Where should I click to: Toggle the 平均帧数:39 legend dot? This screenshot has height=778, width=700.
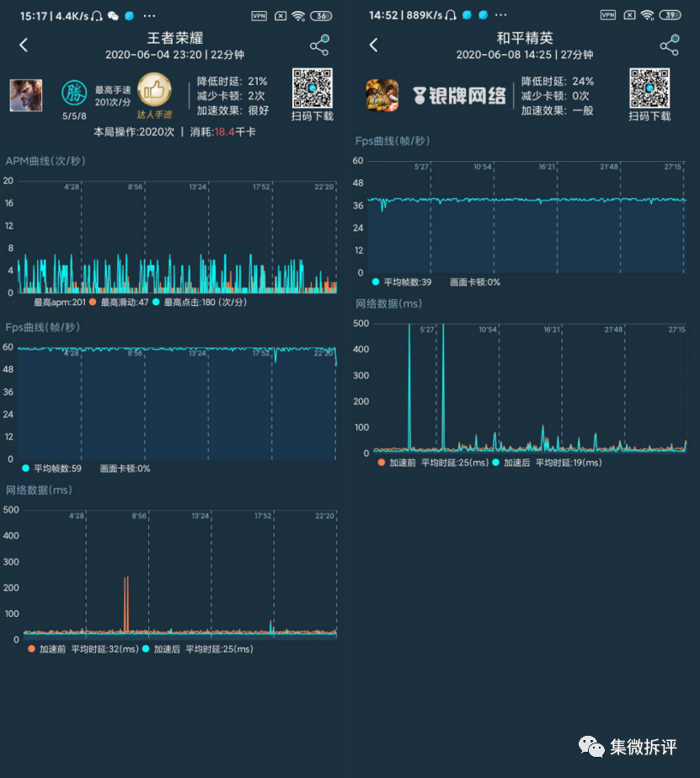coord(376,282)
